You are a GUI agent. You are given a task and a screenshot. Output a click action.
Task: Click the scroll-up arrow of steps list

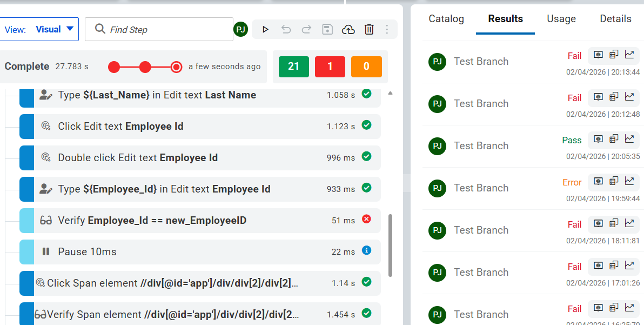[390, 94]
